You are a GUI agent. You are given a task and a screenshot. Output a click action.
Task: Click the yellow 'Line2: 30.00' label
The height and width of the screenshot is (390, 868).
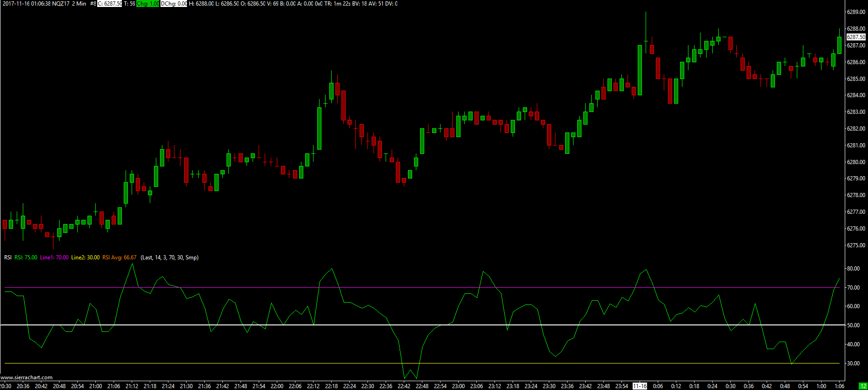click(85, 258)
